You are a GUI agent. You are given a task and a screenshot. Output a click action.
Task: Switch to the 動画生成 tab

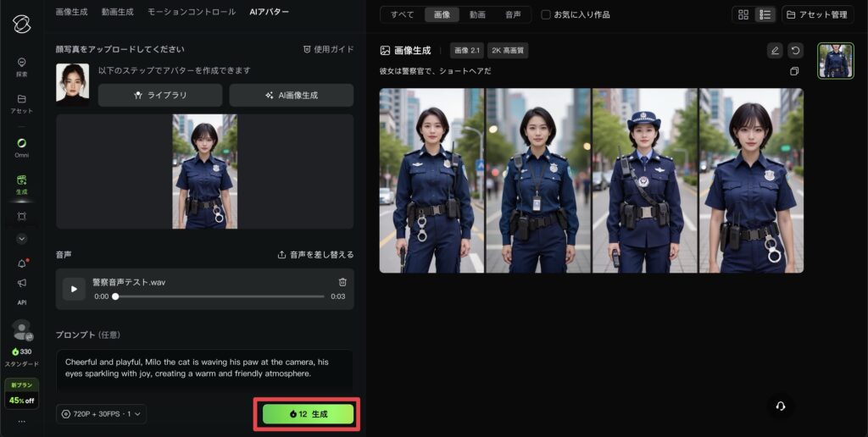click(x=117, y=12)
